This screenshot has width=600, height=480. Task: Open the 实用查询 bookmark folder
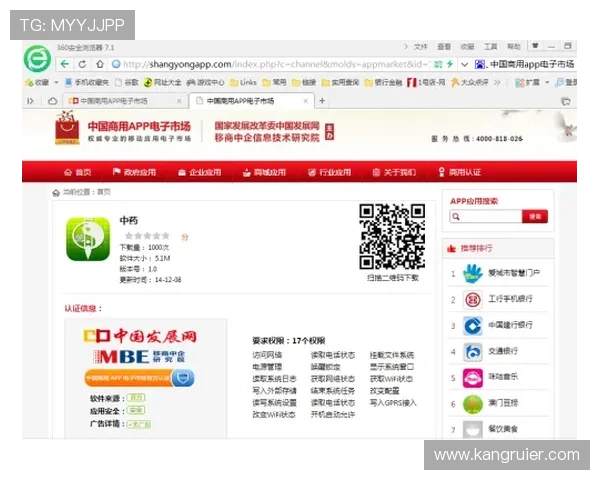coord(340,82)
